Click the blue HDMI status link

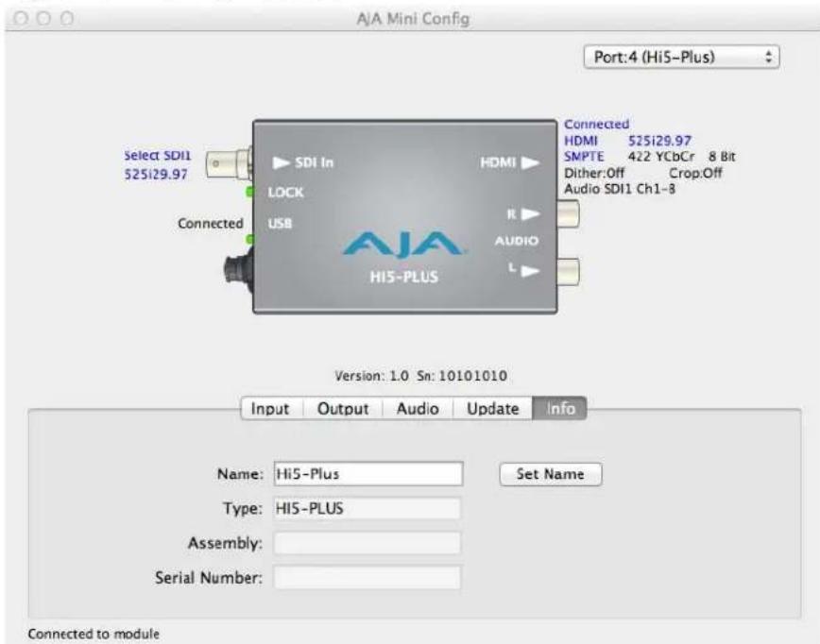pos(580,141)
